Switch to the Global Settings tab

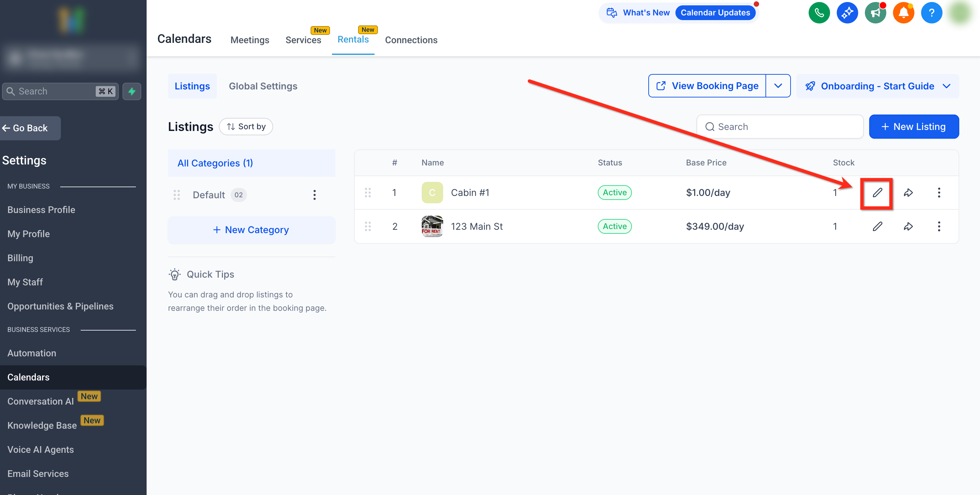(263, 86)
